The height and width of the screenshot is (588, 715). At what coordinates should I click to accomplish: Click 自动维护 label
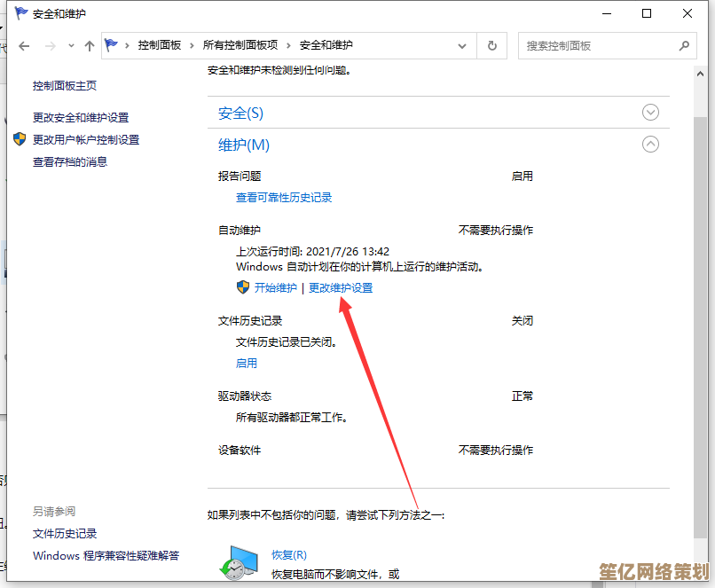[x=240, y=231]
